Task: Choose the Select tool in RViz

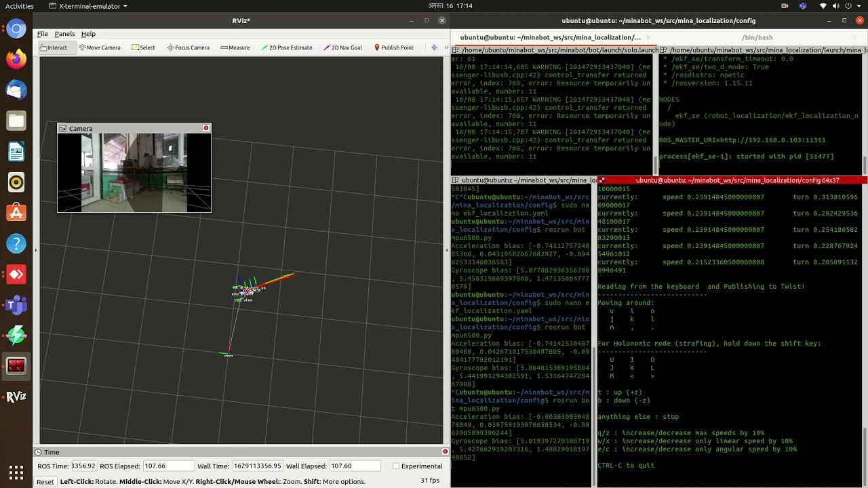Action: 144,47
